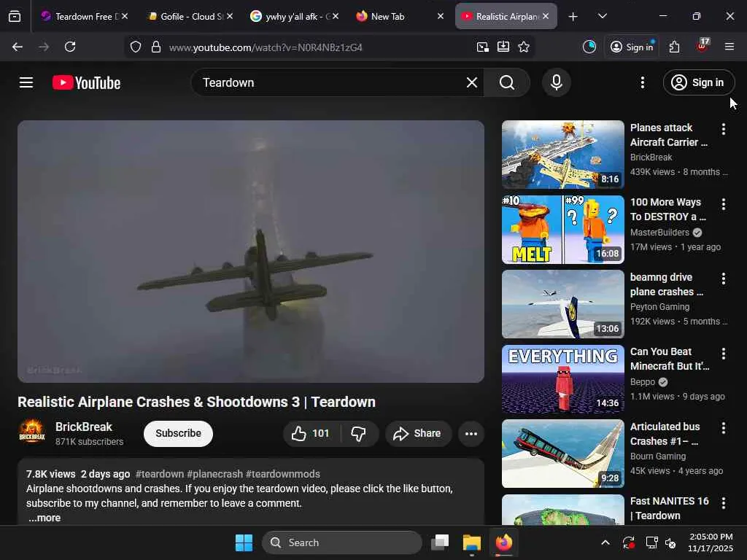Screen dimensions: 747x560
Task: Open more actions ellipsis under video
Action: [x=471, y=433]
